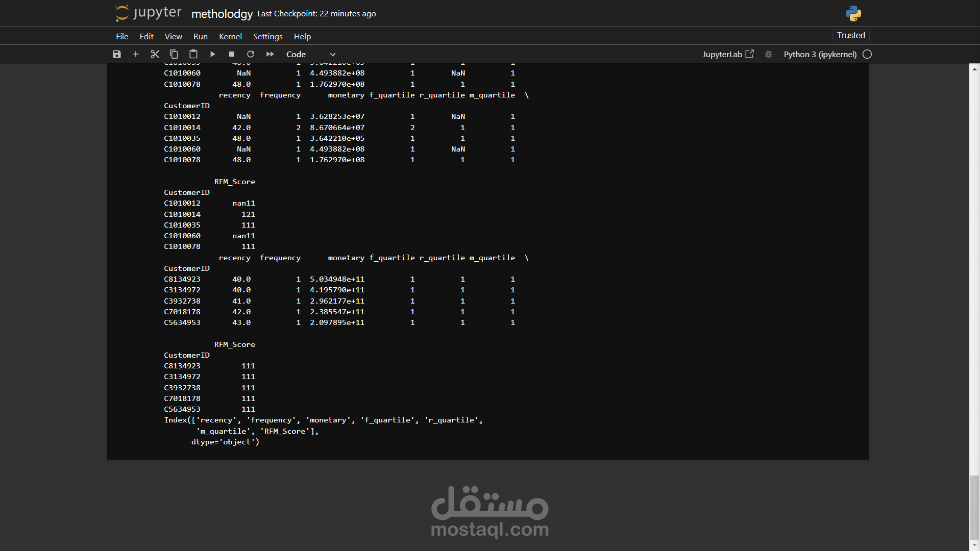
Task: Open the Code cell type dropdown
Action: (310, 54)
